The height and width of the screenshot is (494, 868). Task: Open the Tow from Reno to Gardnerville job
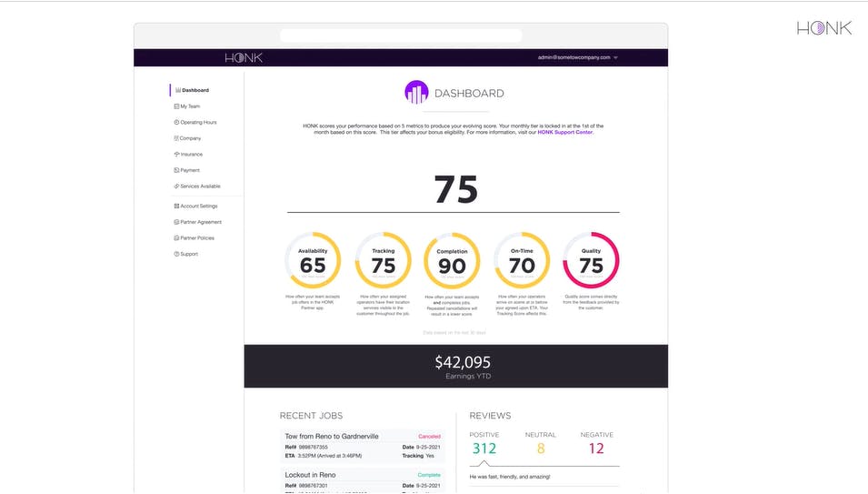click(332, 437)
